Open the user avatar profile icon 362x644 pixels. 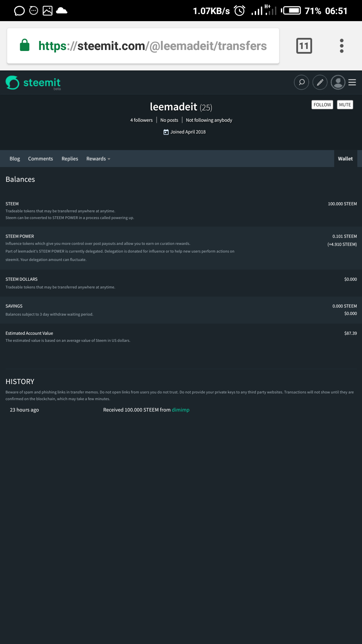[x=338, y=82]
